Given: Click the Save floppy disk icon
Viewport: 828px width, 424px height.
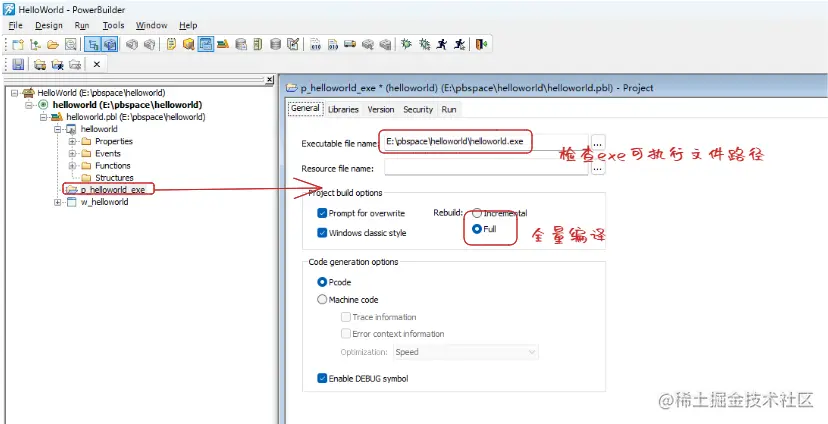Looking at the screenshot, I should click(x=18, y=64).
